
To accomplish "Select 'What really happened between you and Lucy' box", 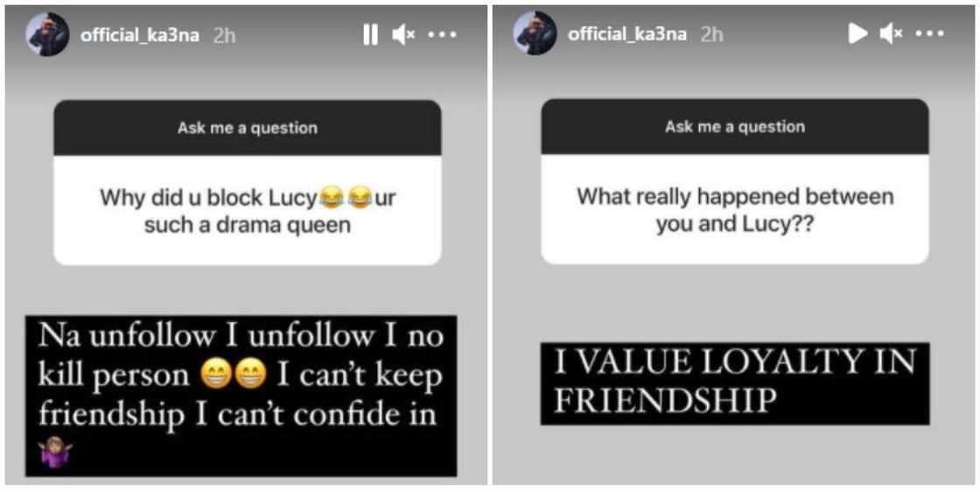I will click(x=735, y=209).
